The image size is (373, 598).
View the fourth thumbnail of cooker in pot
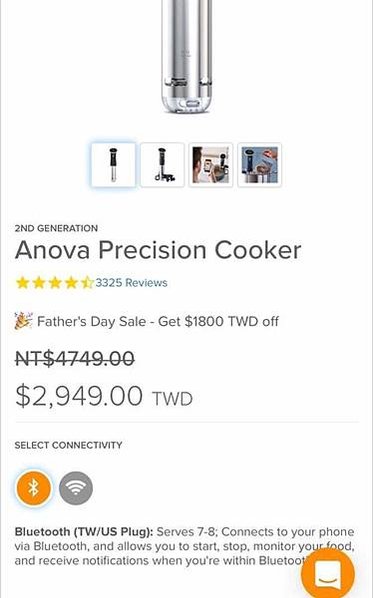click(x=260, y=165)
